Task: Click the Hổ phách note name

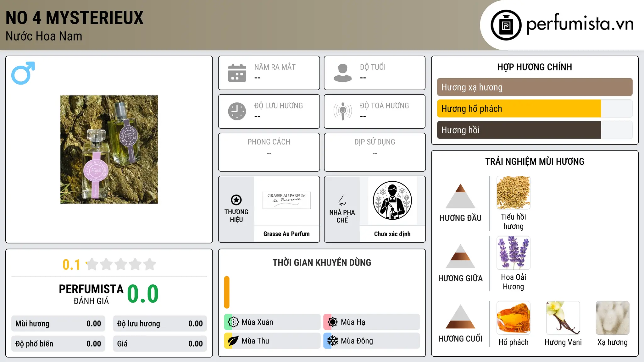Action: (x=514, y=342)
